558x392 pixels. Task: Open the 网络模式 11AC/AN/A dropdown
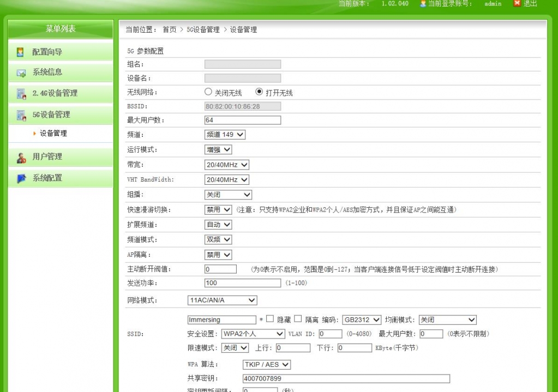[222, 300]
